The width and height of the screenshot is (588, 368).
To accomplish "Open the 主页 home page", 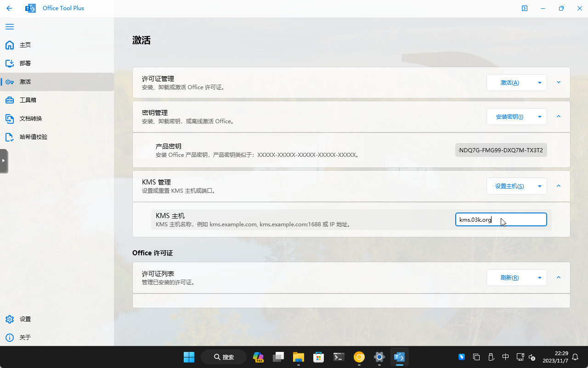I will [x=25, y=45].
